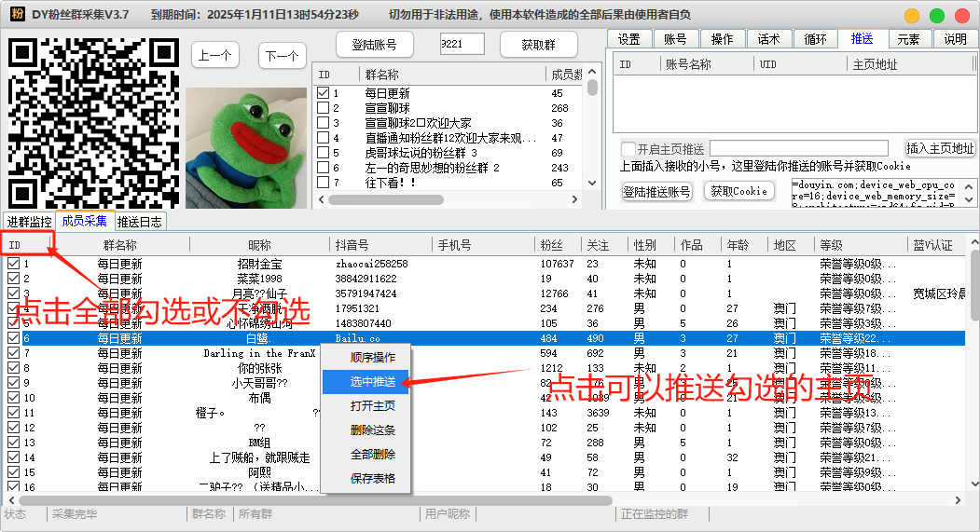Click the input field next to 登陆账号
Screen dimensions: 980x532
pyautogui.click(x=462, y=45)
